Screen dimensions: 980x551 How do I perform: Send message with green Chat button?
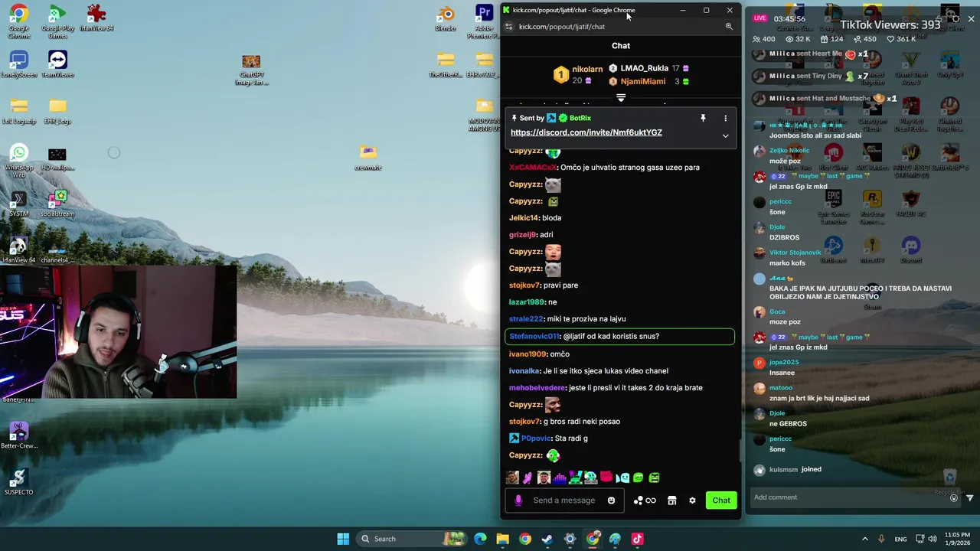click(x=721, y=500)
